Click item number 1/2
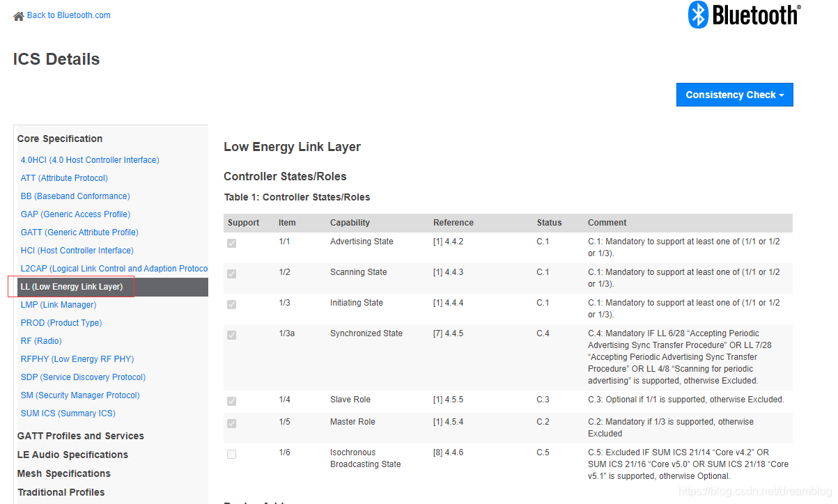This screenshot has width=838, height=504. 284,272
